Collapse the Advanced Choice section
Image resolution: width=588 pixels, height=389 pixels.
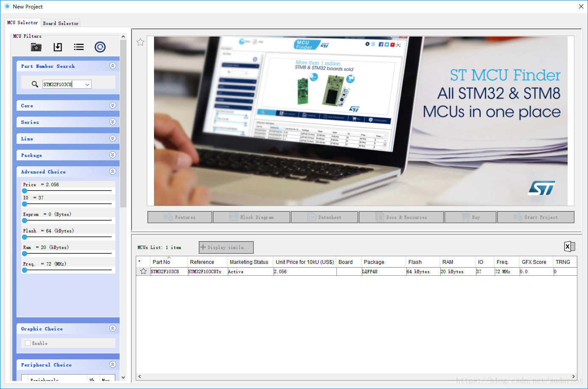coord(113,171)
